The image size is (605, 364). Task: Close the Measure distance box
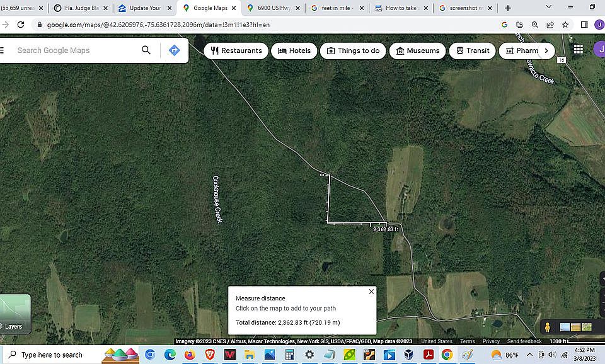coord(371,292)
